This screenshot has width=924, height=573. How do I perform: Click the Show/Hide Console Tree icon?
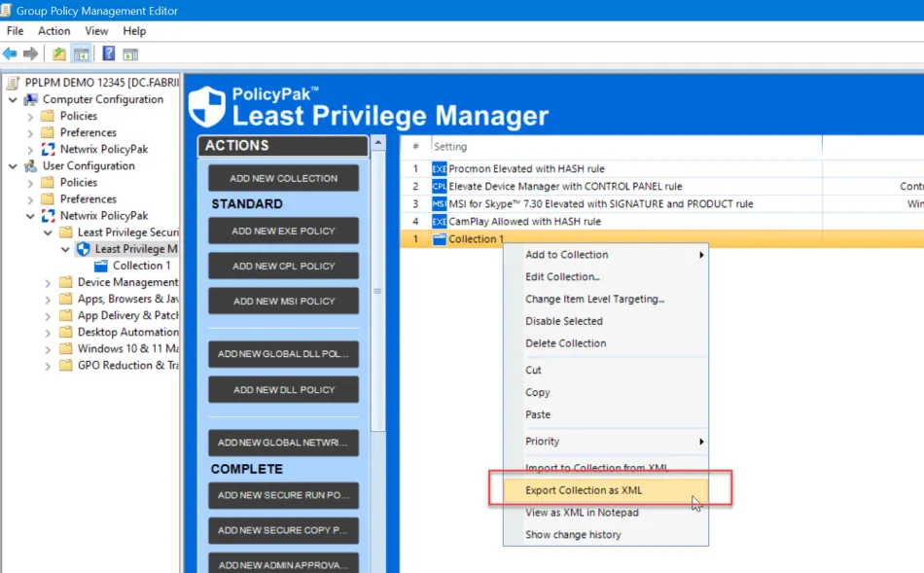(82, 54)
